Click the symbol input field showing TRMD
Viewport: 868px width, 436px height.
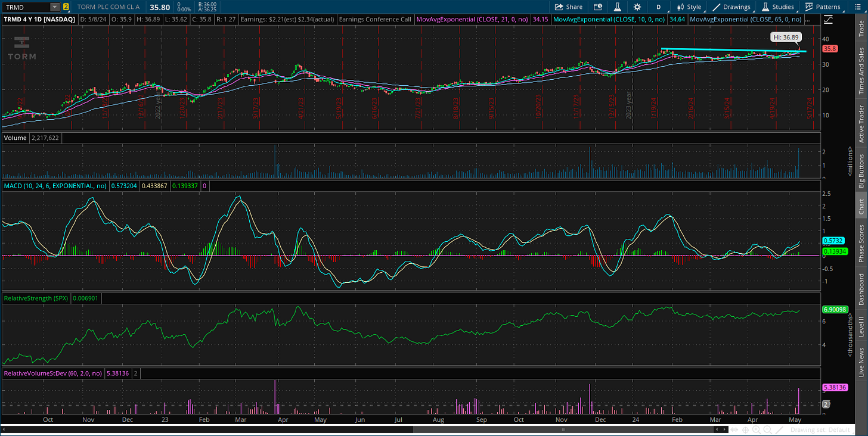(x=25, y=7)
